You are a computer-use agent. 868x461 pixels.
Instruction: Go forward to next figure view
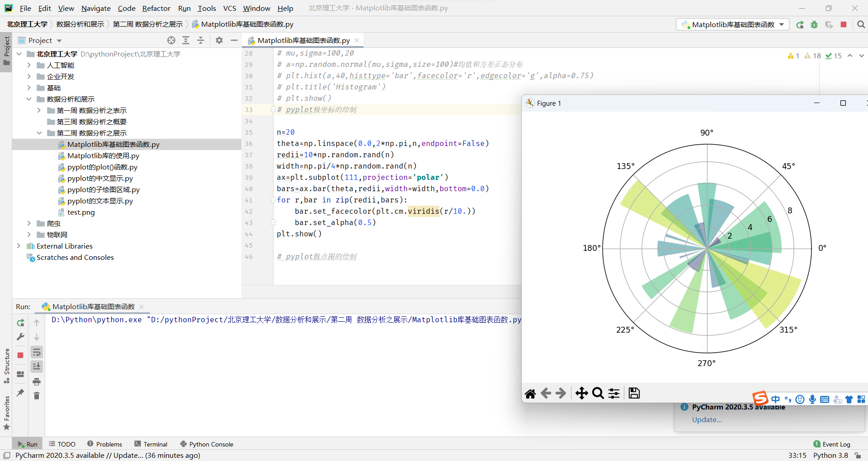pyautogui.click(x=561, y=394)
